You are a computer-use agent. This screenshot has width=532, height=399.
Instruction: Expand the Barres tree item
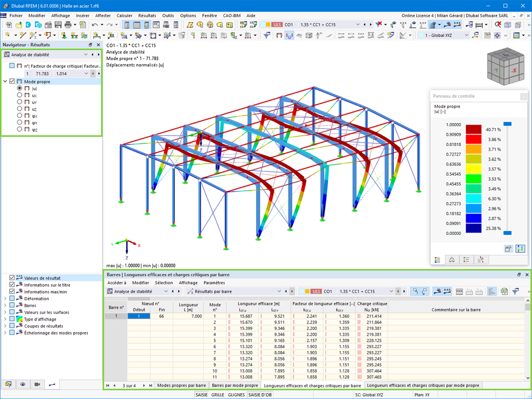[x=5, y=305]
